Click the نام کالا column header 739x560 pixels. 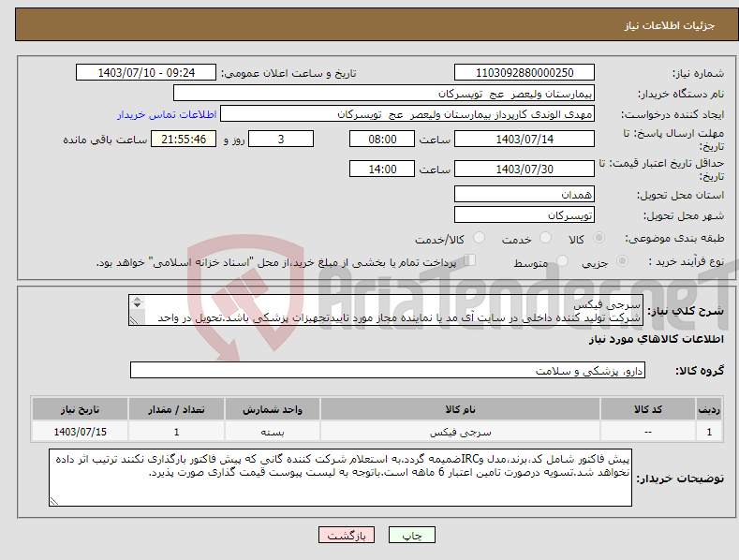click(x=460, y=409)
